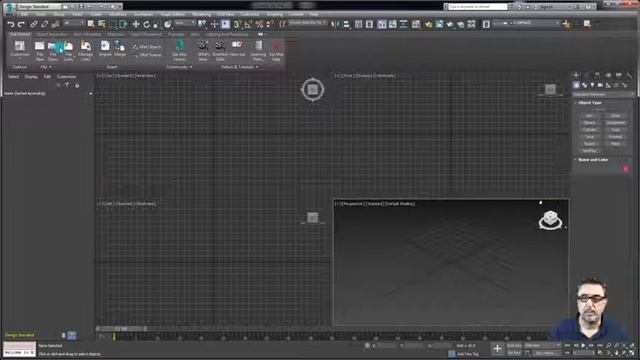Click the File New ribbon icon
The image size is (640, 360).
point(40,51)
